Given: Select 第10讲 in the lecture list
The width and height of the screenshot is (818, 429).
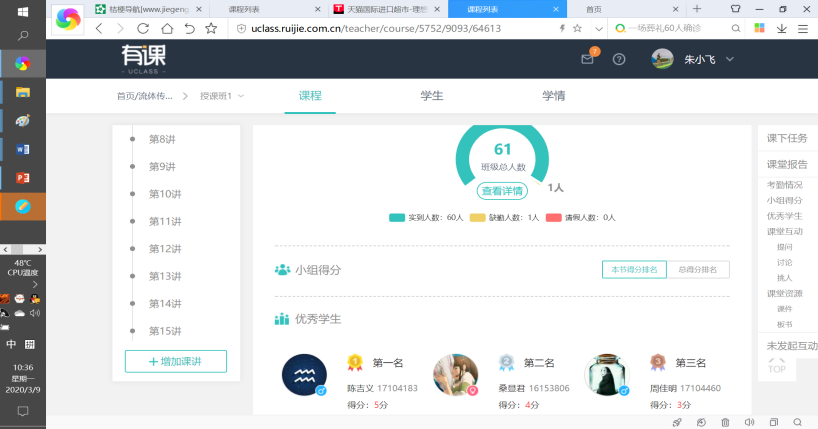Looking at the screenshot, I should tap(165, 194).
